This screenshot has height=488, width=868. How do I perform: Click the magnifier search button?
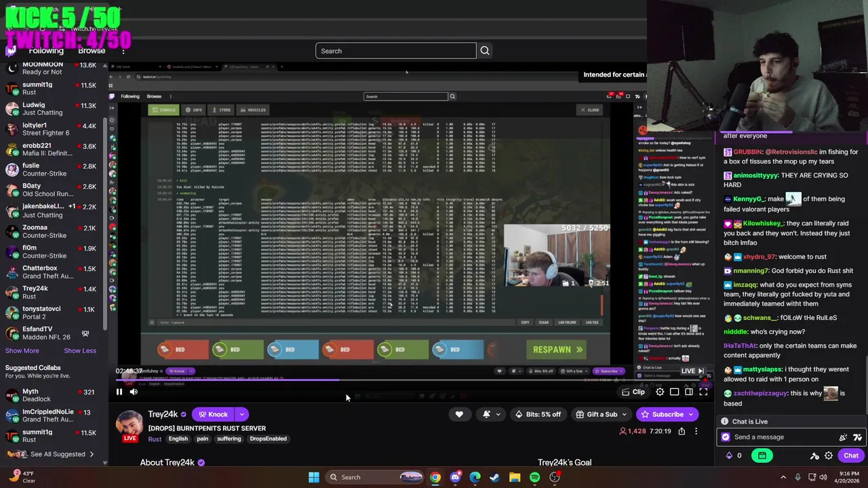coord(484,51)
